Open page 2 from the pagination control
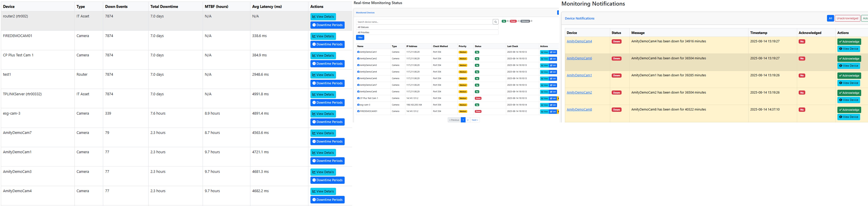The width and height of the screenshot is (868, 206). pyautogui.click(x=468, y=120)
